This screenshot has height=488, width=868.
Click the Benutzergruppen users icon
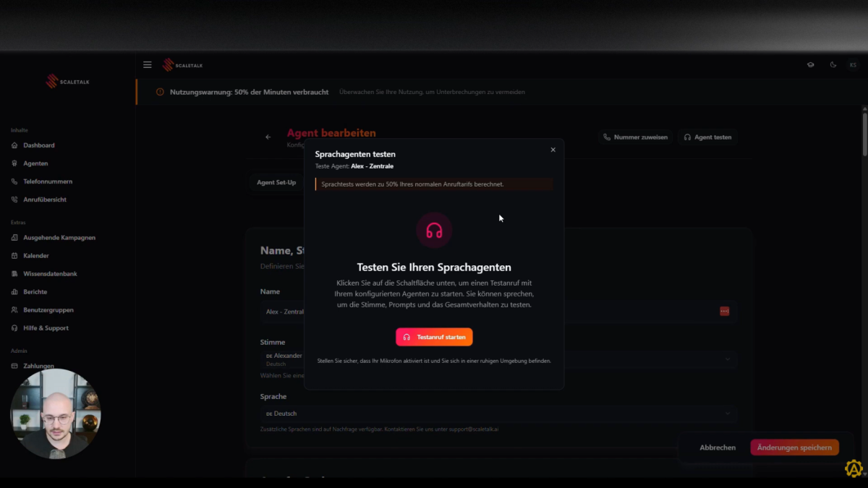(15, 310)
